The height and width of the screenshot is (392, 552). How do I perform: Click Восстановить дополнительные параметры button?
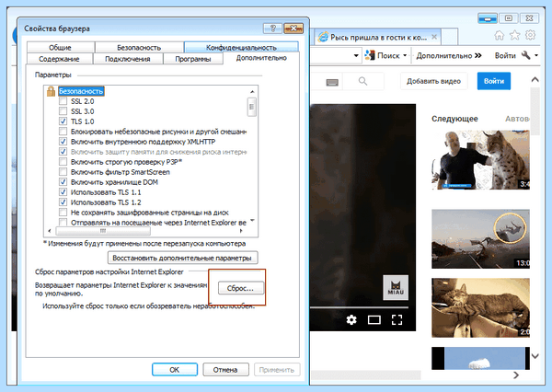182,258
